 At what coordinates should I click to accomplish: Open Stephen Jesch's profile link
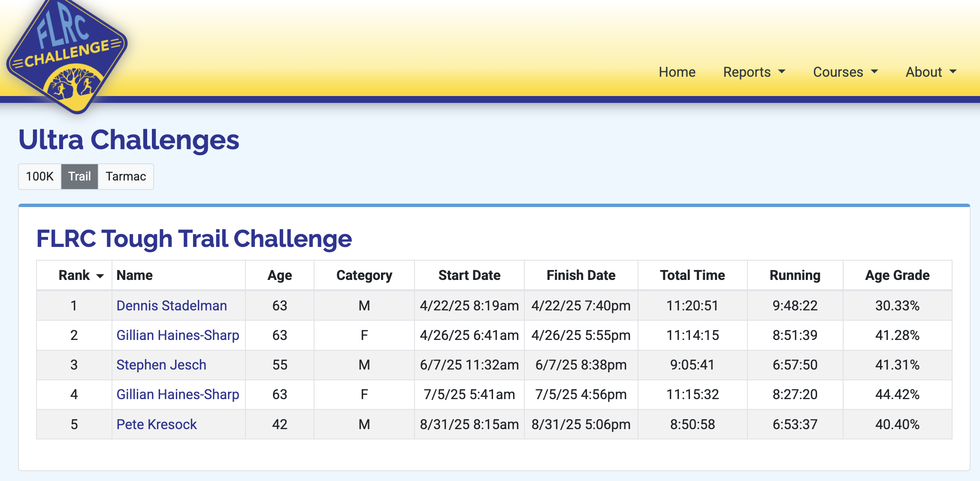[x=161, y=365]
